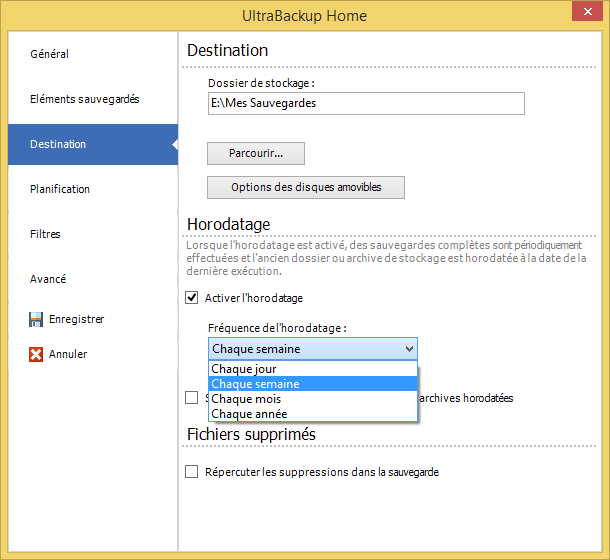
Task: Select the active Destination tab
Action: [x=58, y=144]
